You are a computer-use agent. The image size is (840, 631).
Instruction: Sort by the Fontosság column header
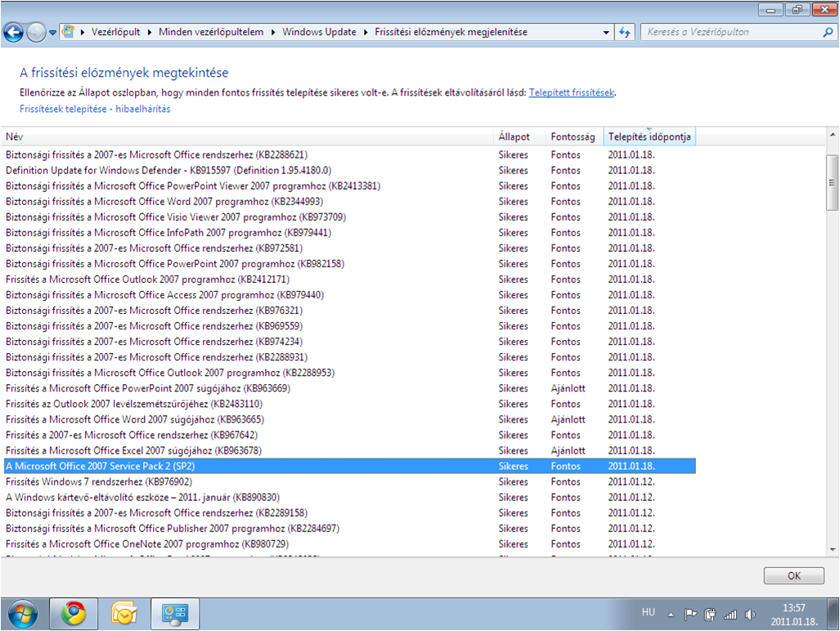tap(574, 136)
